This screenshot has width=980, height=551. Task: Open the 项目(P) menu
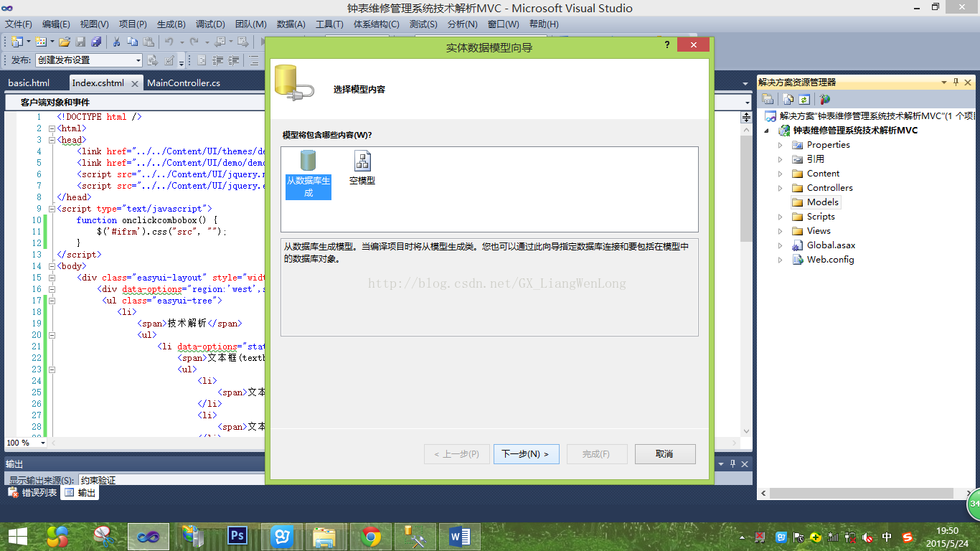click(x=133, y=24)
